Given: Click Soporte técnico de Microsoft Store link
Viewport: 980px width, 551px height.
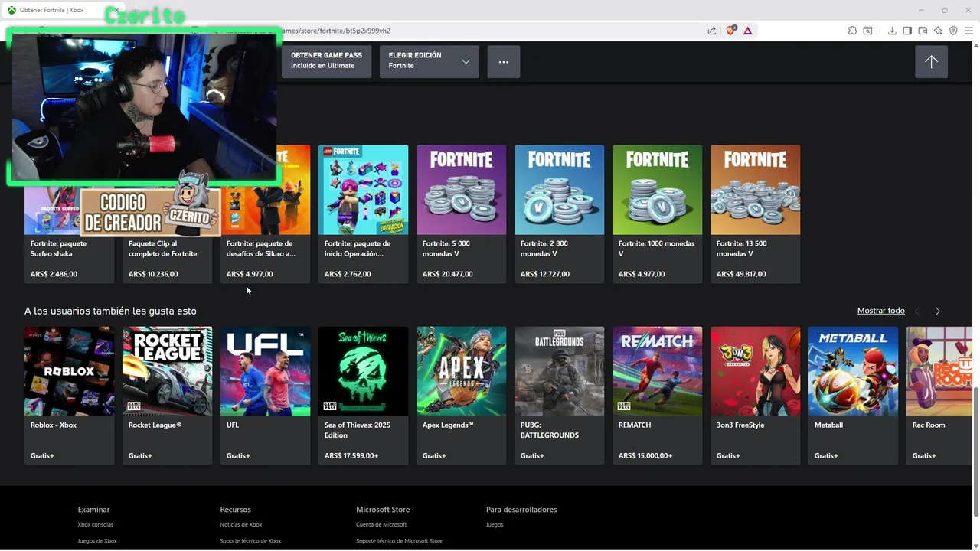Looking at the screenshot, I should 399,541.
